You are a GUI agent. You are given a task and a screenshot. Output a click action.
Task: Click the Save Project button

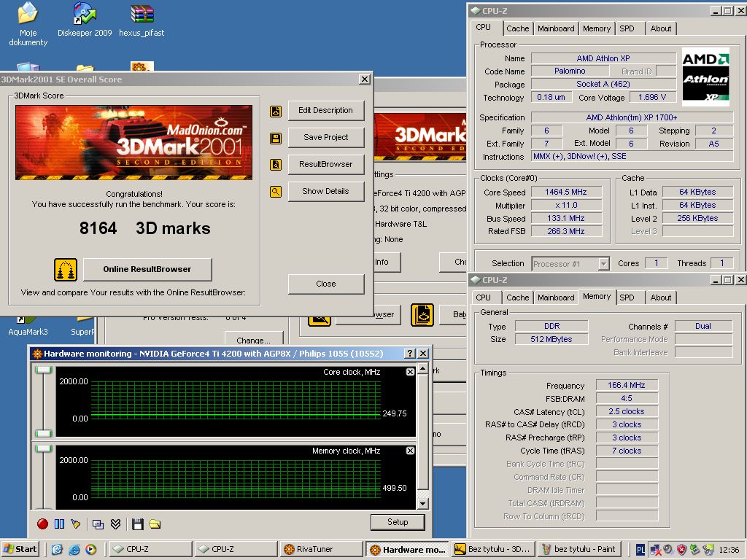[326, 137]
